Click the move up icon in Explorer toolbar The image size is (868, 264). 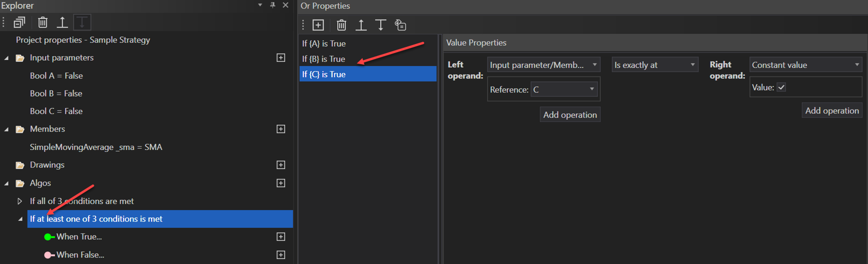pyautogui.click(x=62, y=22)
